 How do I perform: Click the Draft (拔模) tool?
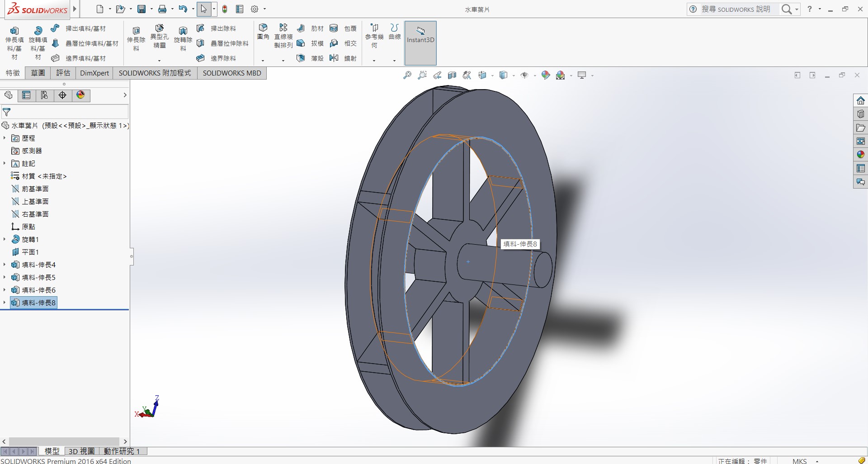311,43
